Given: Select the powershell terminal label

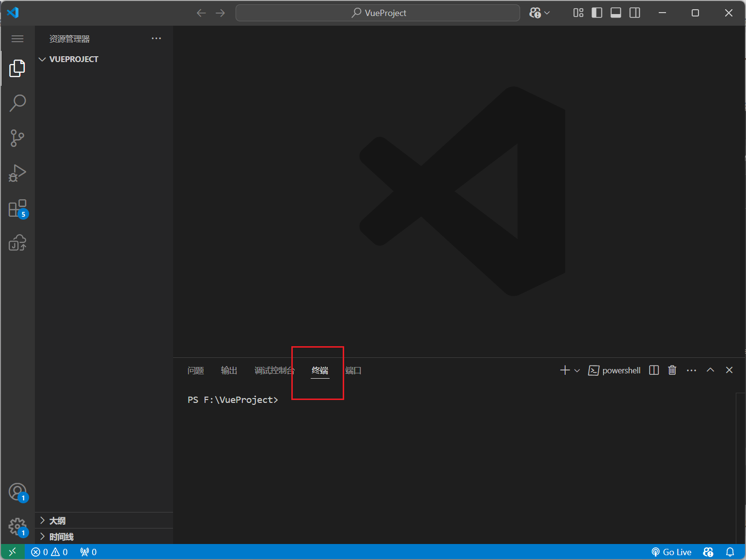Looking at the screenshot, I should [x=614, y=370].
